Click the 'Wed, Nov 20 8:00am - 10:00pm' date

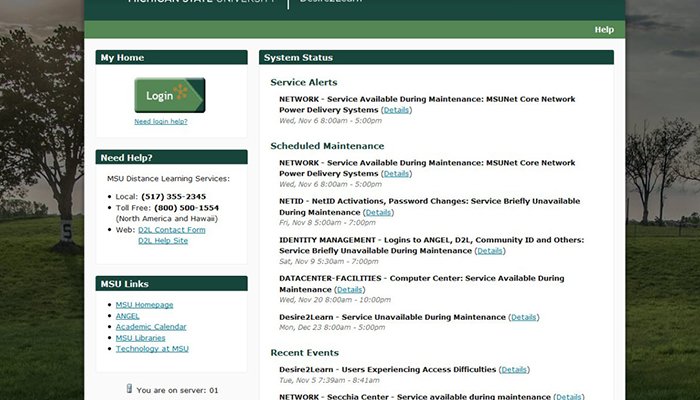(335, 300)
